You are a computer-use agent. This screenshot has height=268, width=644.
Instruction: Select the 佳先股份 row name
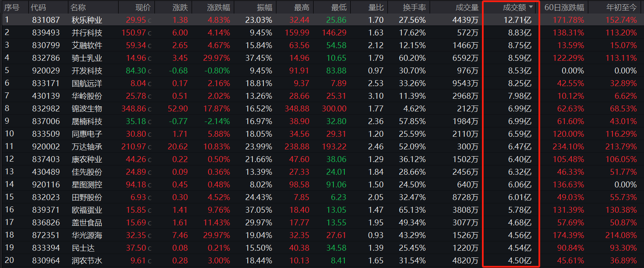pyautogui.click(x=87, y=172)
